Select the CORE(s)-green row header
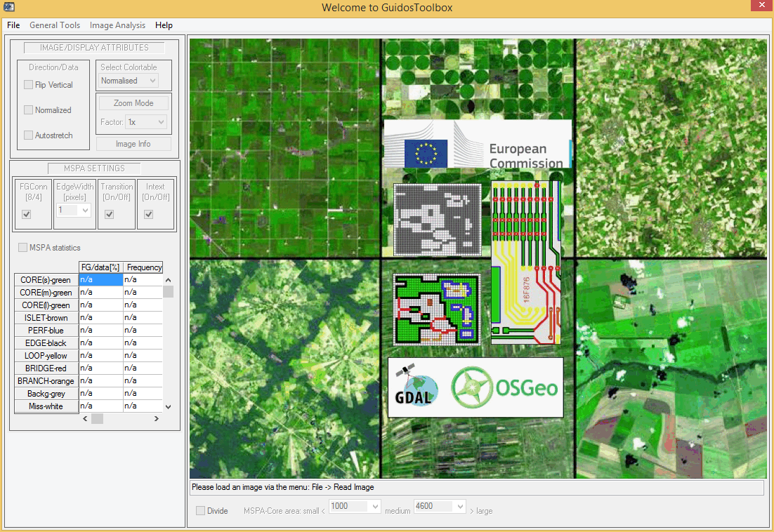The height and width of the screenshot is (532, 774). pos(46,280)
